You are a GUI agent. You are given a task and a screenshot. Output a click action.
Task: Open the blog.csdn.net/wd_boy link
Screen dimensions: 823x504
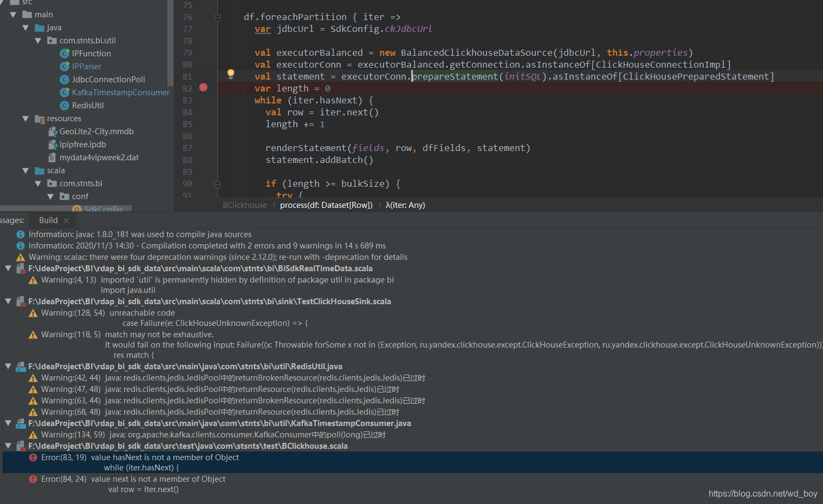(762, 494)
